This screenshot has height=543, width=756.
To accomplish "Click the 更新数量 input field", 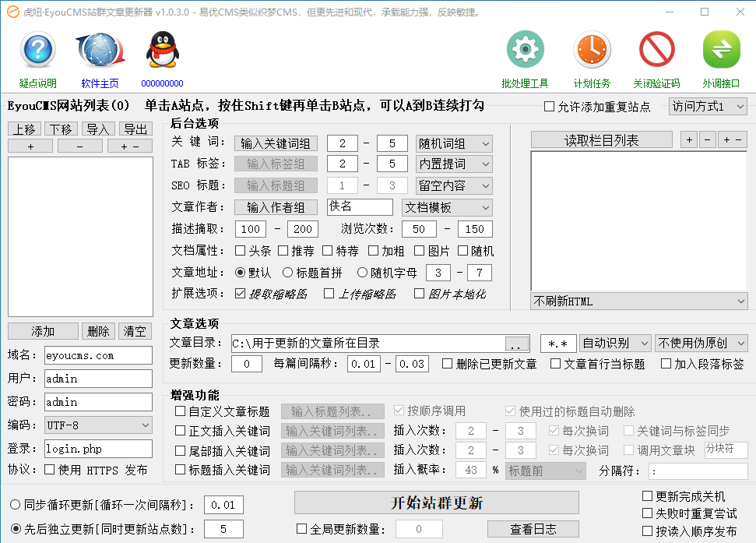I will click(x=247, y=364).
